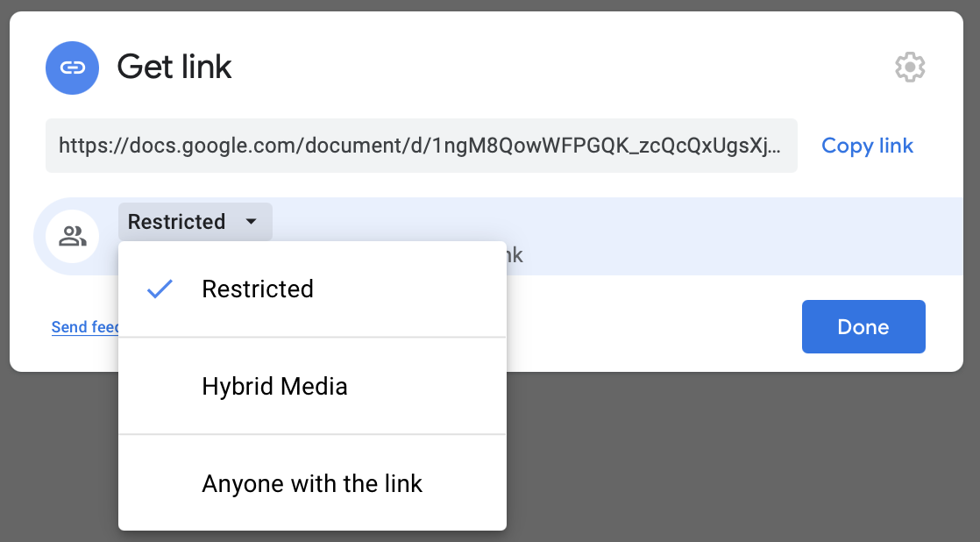The height and width of the screenshot is (542, 980).
Task: Click the caret arrow on the Restricted button
Action: click(x=253, y=221)
